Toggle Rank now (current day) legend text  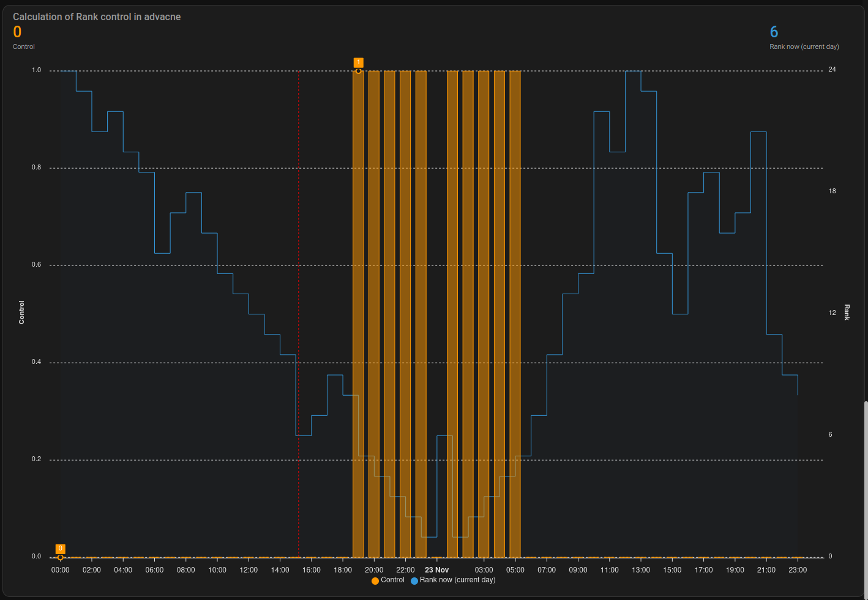[x=457, y=580]
